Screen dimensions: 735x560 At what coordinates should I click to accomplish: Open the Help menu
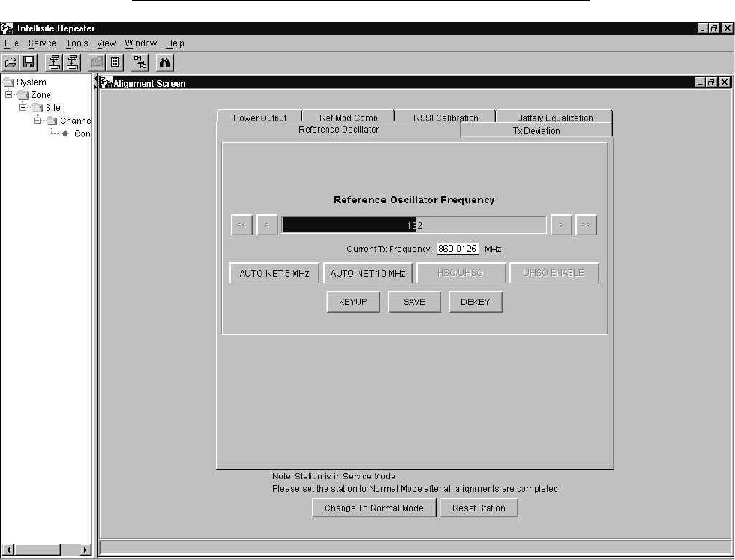coord(175,43)
